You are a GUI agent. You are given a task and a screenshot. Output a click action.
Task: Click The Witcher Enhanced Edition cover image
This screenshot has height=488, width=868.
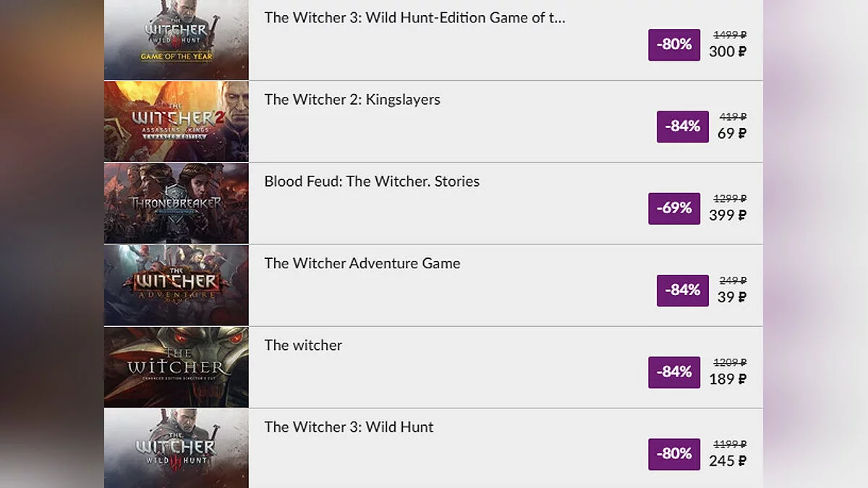pyautogui.click(x=176, y=367)
